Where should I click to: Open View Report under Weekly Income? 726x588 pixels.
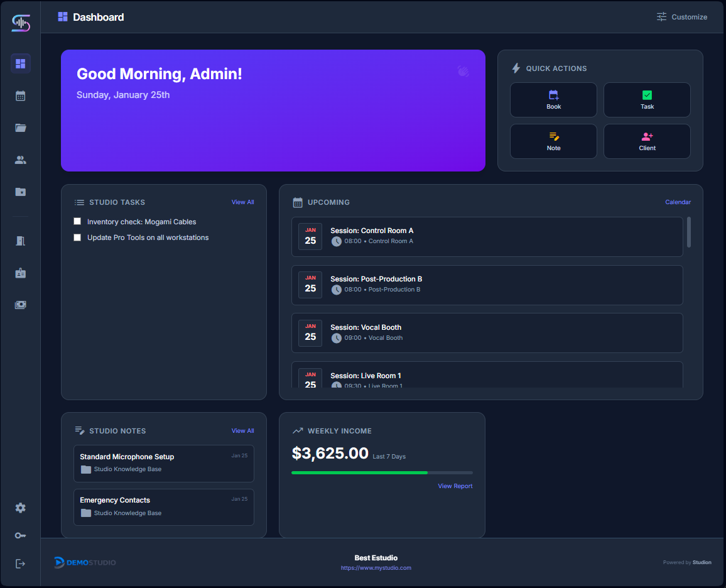[455, 486]
